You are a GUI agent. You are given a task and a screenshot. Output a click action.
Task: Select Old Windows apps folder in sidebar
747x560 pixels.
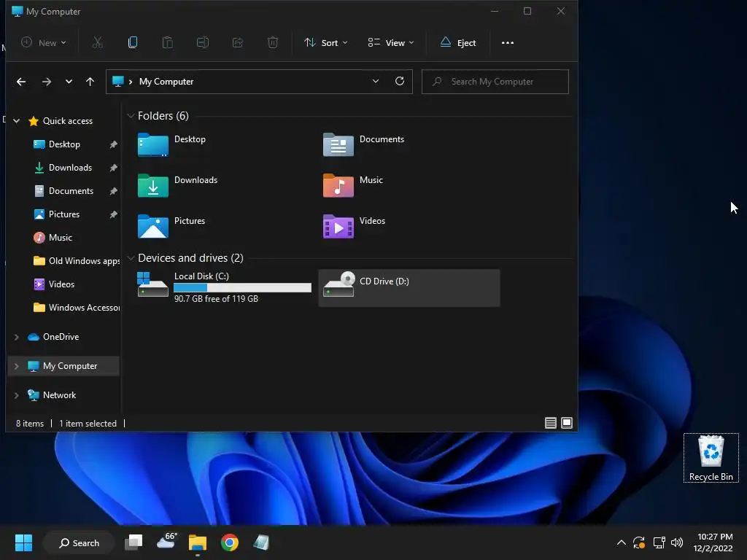(76, 261)
